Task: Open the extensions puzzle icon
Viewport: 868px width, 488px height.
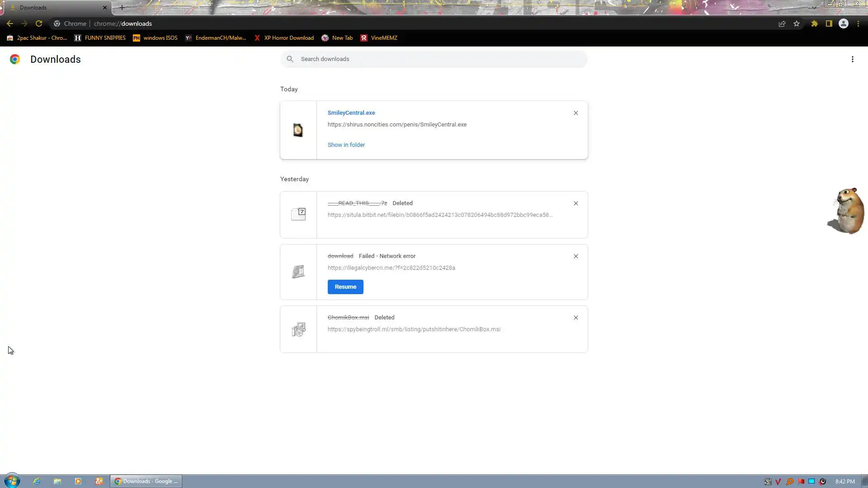Action: point(815,23)
